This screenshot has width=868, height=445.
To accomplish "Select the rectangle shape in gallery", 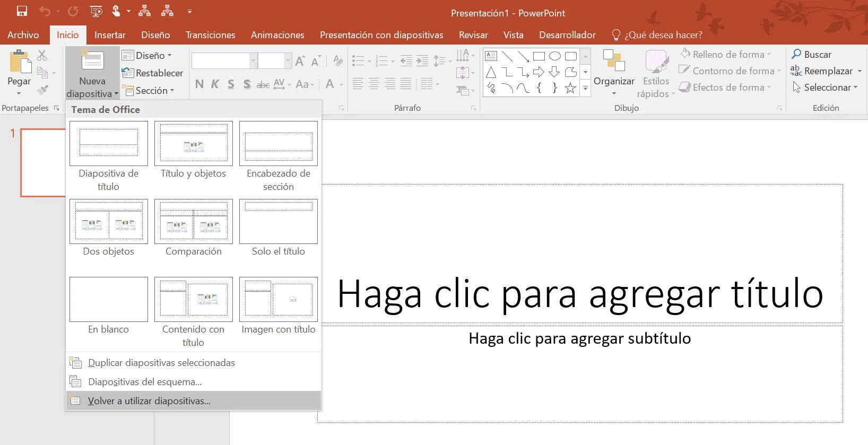I will point(539,56).
